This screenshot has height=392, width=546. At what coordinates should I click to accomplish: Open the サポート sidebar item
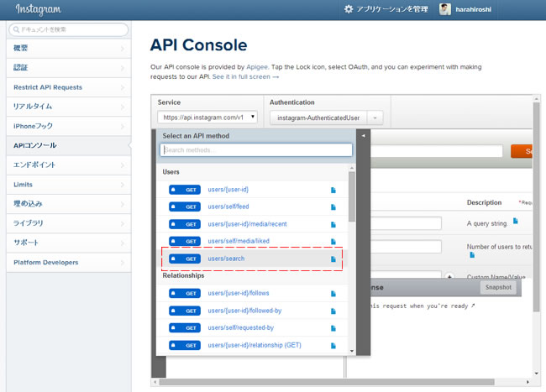click(x=69, y=243)
